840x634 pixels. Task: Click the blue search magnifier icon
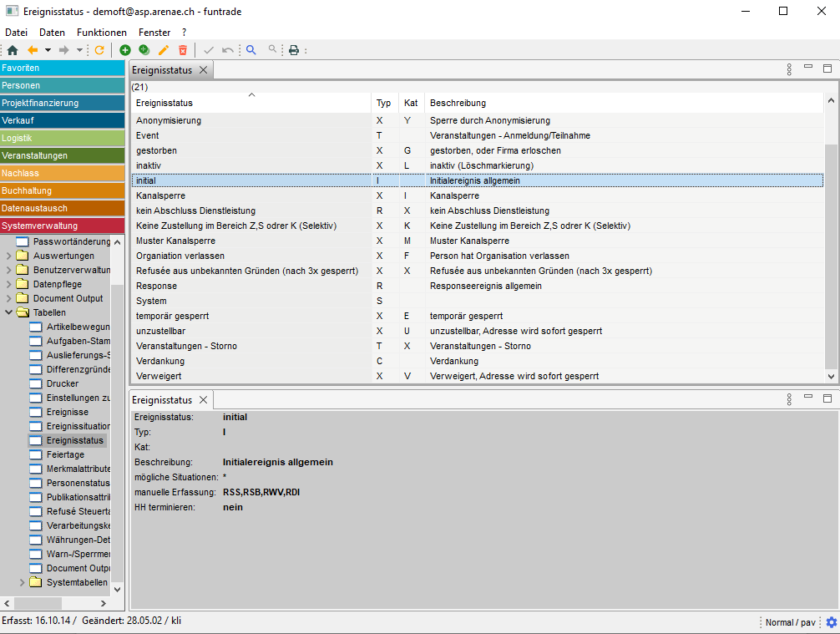250,50
